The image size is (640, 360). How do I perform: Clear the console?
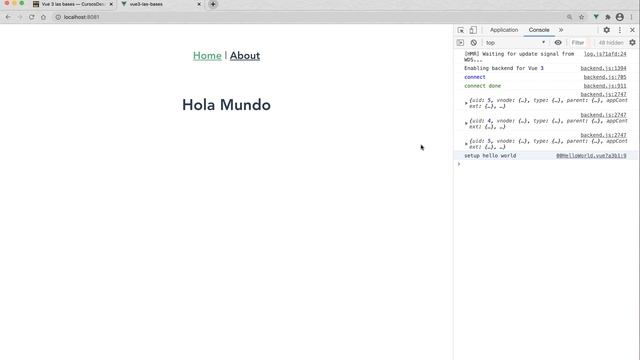click(473, 42)
